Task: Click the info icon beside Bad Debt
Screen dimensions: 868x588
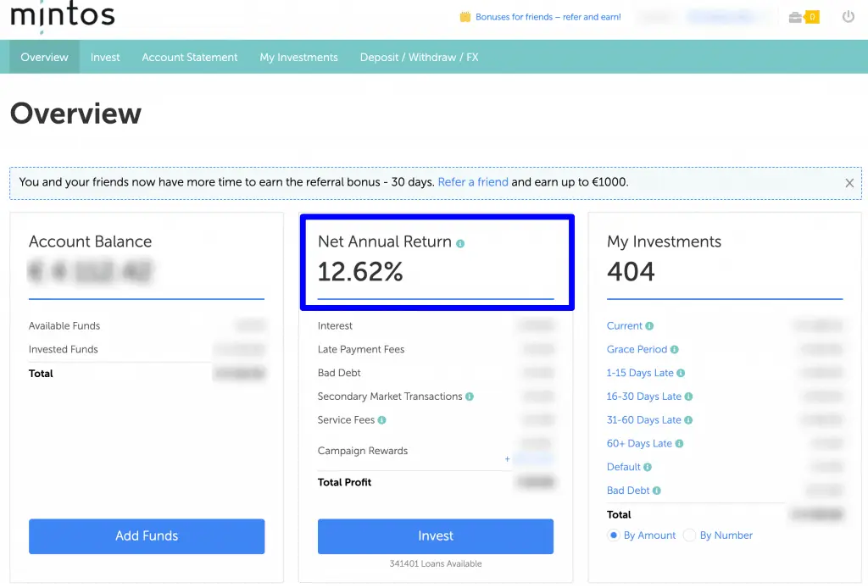Action: click(658, 490)
